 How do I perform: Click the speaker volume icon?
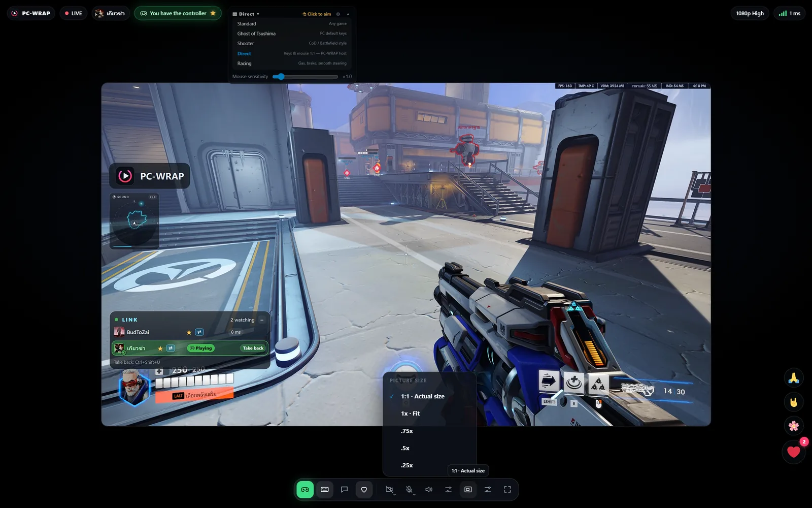point(429,490)
